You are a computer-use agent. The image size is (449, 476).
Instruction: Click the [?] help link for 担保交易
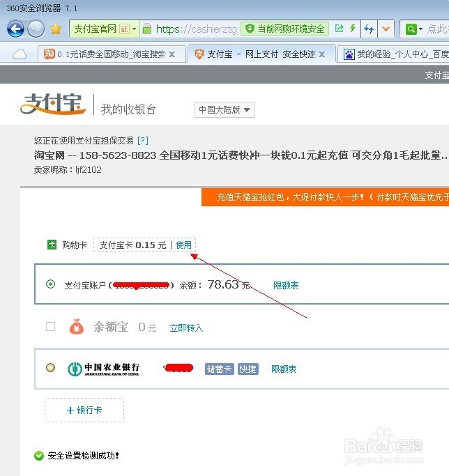(x=143, y=141)
